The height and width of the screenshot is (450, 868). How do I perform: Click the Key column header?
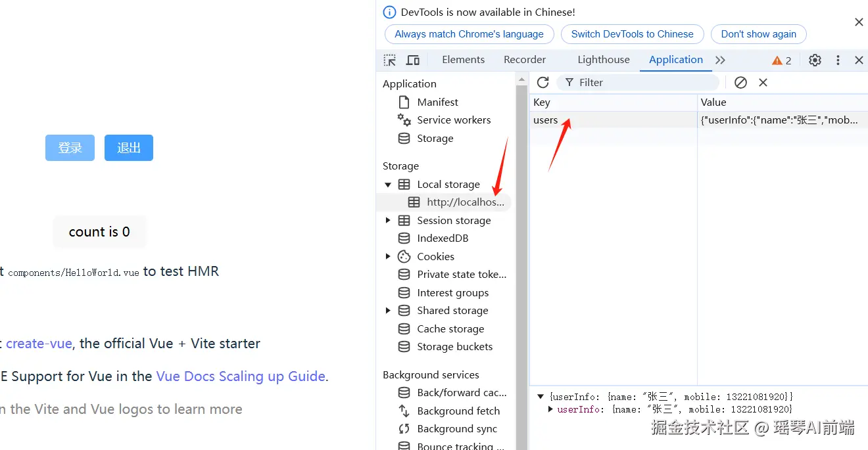click(613, 102)
